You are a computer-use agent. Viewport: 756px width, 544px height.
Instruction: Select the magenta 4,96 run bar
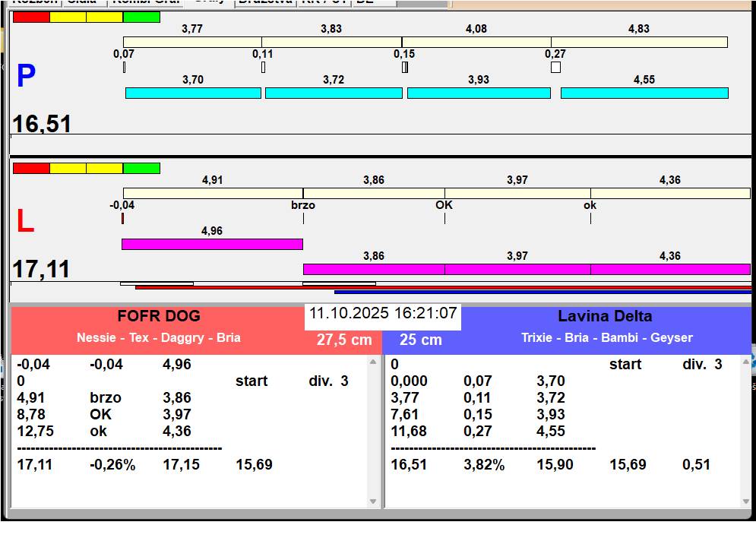[x=212, y=244]
